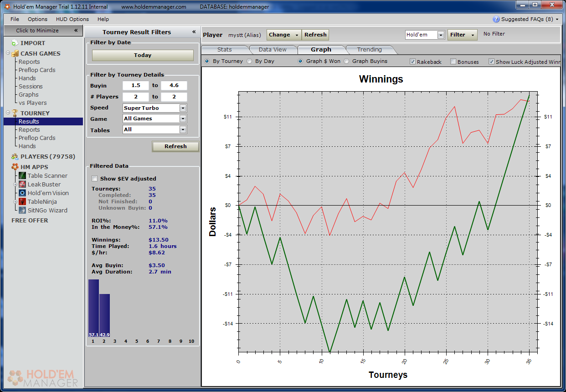Collapse the Cash Games tree section

pos(8,53)
